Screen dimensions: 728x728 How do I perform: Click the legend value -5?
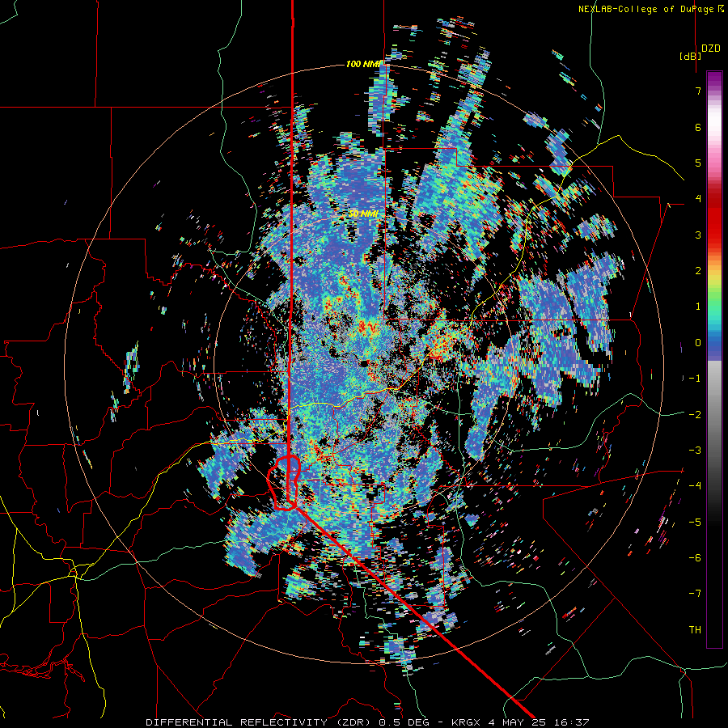(x=695, y=522)
